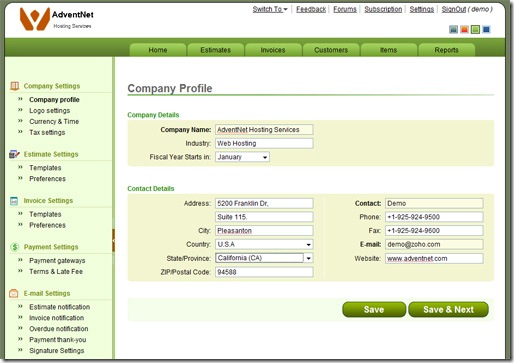The width and height of the screenshot is (514, 363).
Task: Open the Reports tab
Action: [x=446, y=50]
